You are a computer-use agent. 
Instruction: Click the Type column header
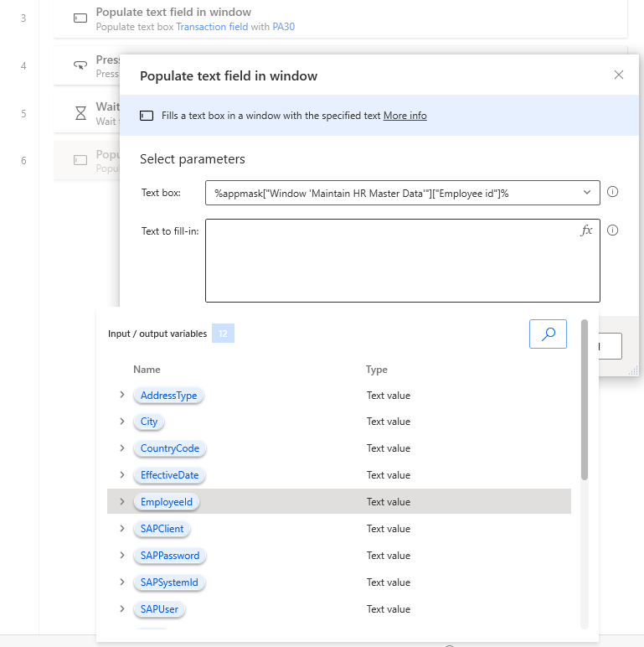tap(376, 370)
